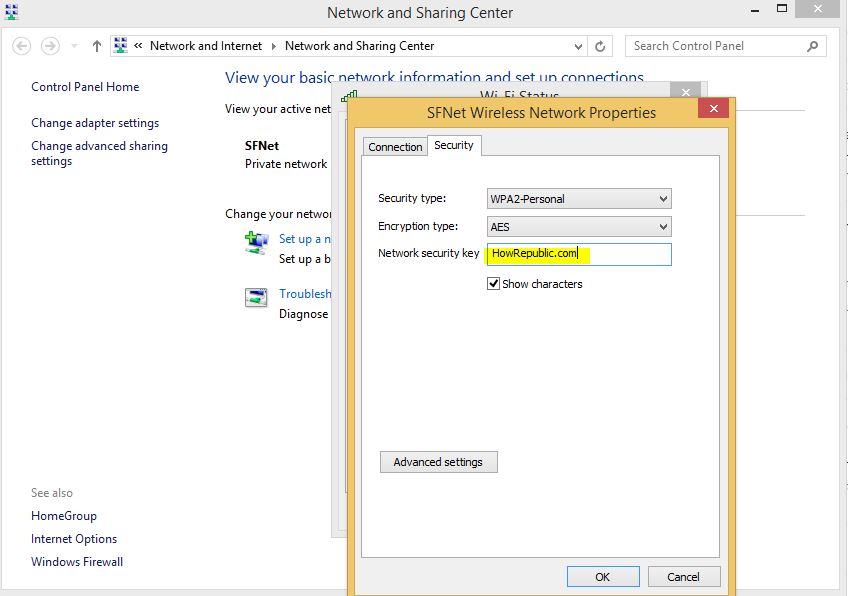
Task: Open the Encryption type dropdown
Action: (x=578, y=227)
